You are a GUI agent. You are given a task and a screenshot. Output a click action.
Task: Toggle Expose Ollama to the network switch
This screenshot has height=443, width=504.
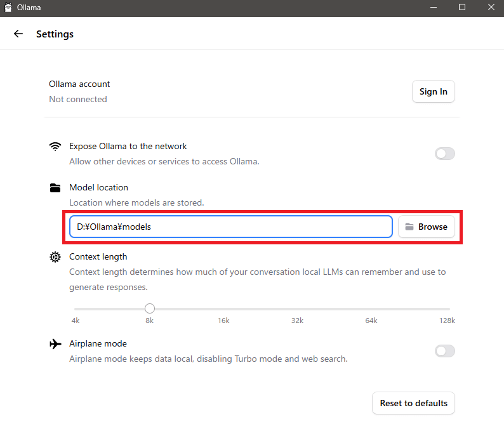444,154
